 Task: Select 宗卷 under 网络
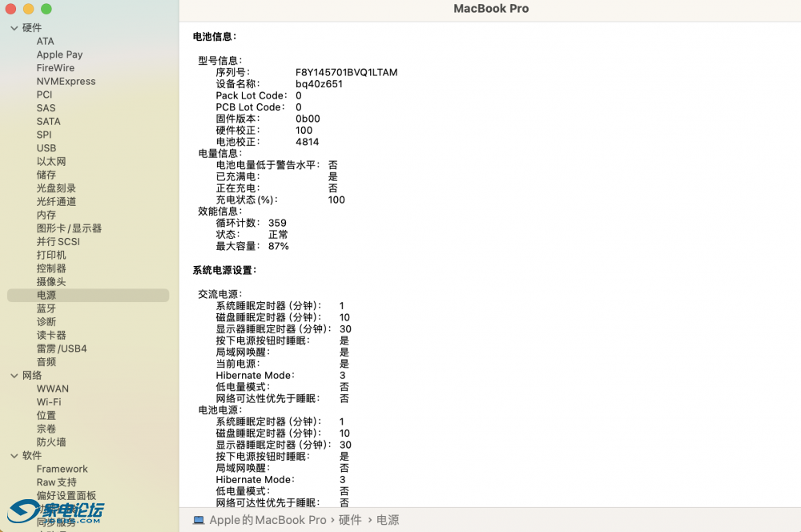click(46, 429)
